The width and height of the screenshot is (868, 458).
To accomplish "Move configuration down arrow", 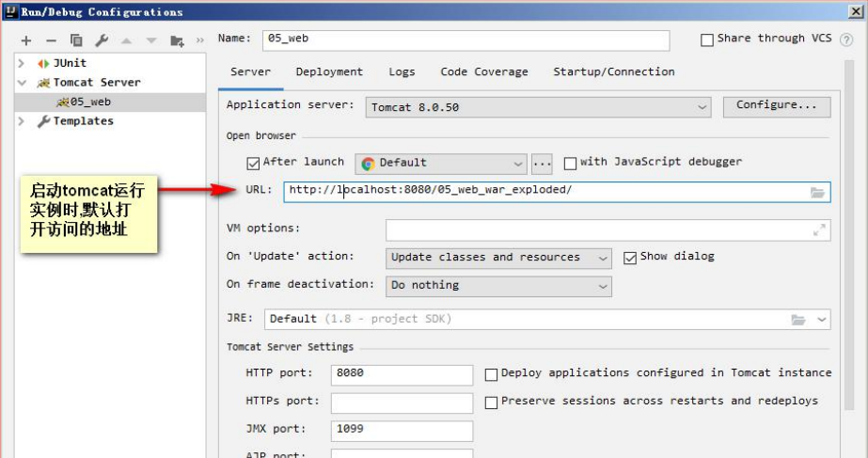I will [151, 40].
